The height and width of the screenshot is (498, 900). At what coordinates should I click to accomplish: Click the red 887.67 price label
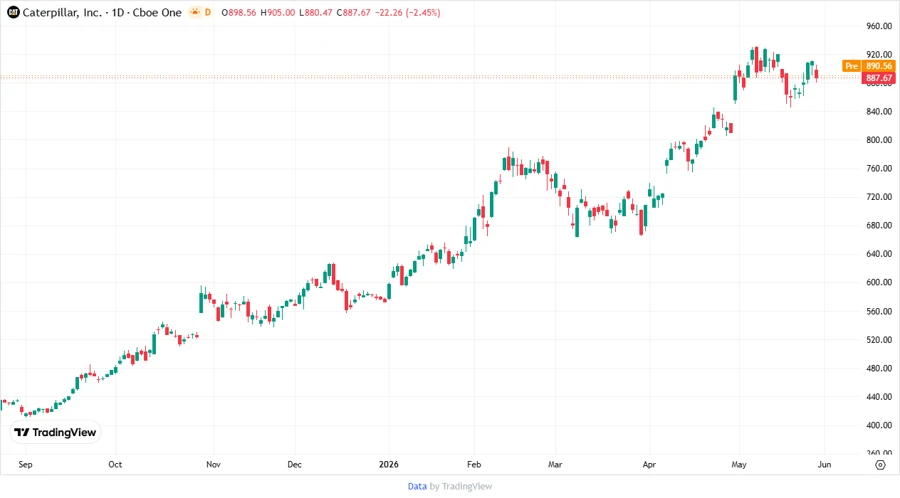pyautogui.click(x=878, y=78)
